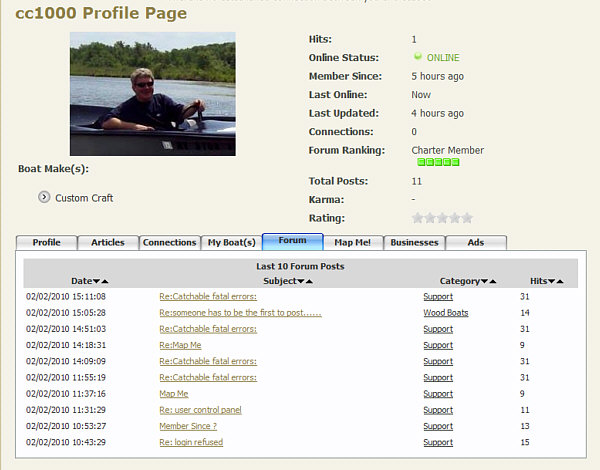
Task: Select the date 02/02/2010 11:31:29
Action: click(66, 410)
